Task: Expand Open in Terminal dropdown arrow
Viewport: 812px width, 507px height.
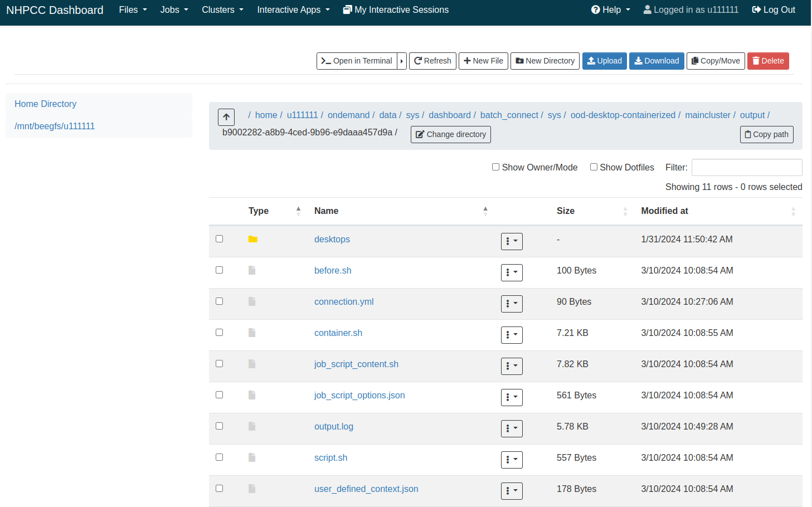Action: [402, 61]
